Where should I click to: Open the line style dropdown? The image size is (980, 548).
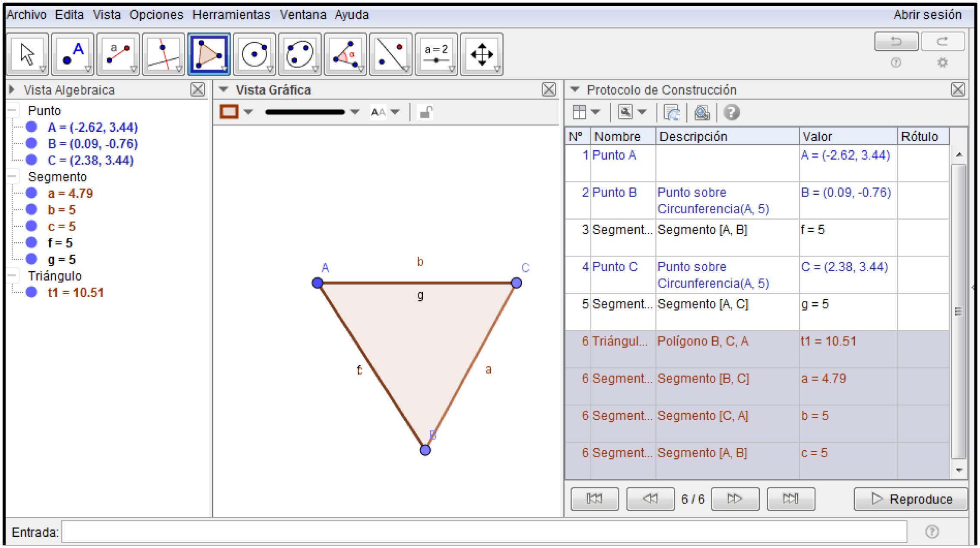(355, 112)
